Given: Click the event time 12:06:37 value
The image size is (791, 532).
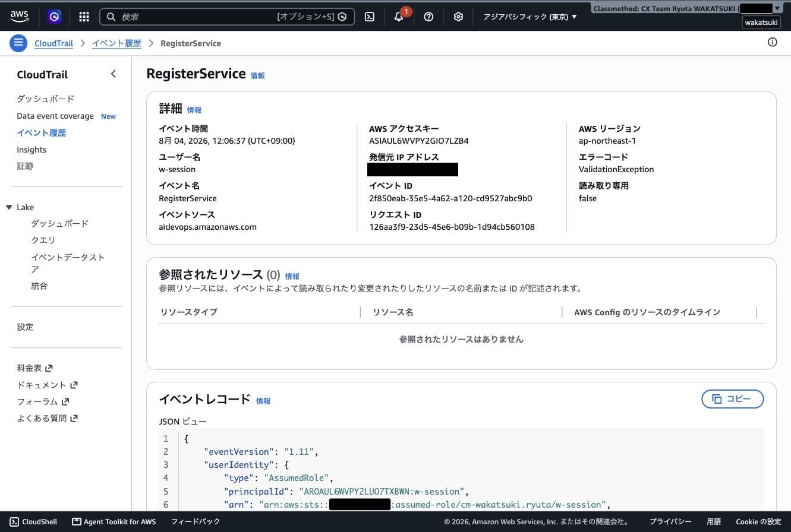Looking at the screenshot, I should click(227, 141).
